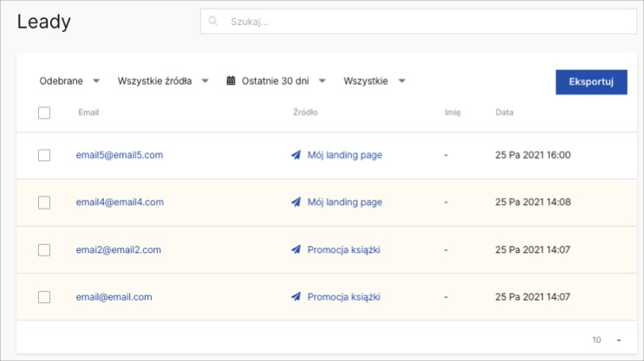The width and height of the screenshot is (644, 361).
Task: Click paper plane icon in emai2@email2.com row
Action: coord(296,250)
